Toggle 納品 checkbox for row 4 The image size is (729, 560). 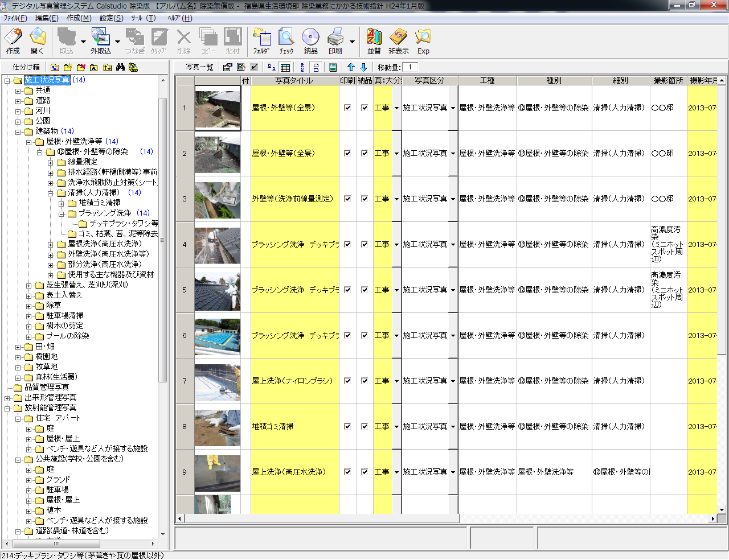[x=364, y=244]
